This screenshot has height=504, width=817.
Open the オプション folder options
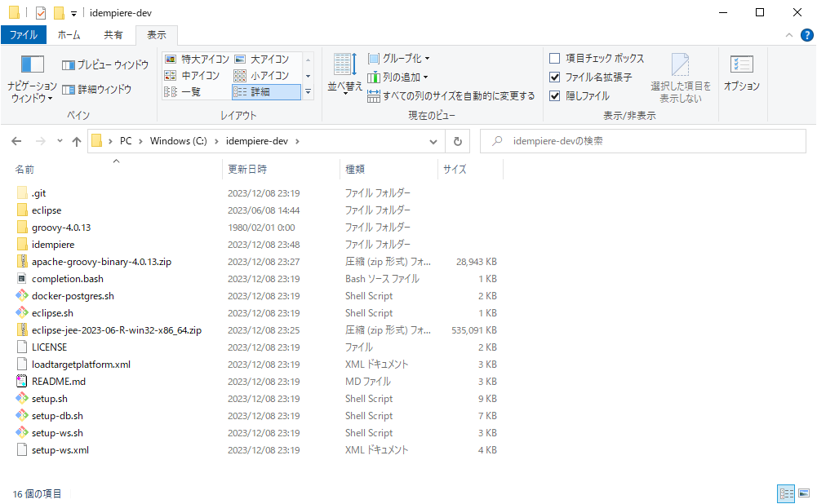tap(741, 74)
